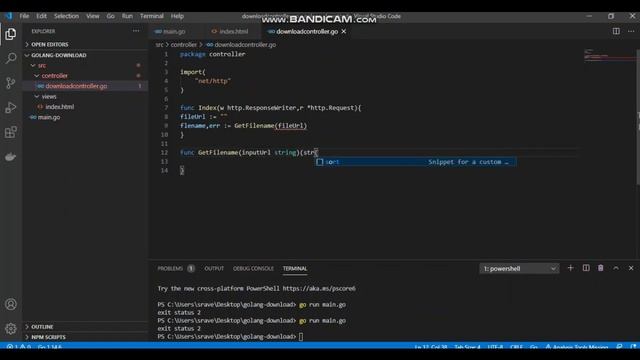Click the Go version in status bar

(x=50, y=347)
